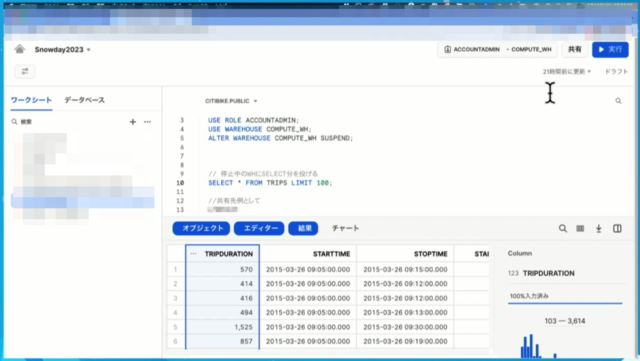Download the results with arrow icon
Viewport: 640px width, 361px height.
coord(598,229)
